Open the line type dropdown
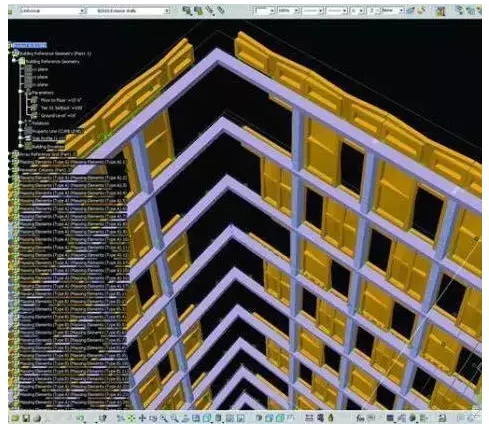Viewport: 489px width, 430px height. 345,11
